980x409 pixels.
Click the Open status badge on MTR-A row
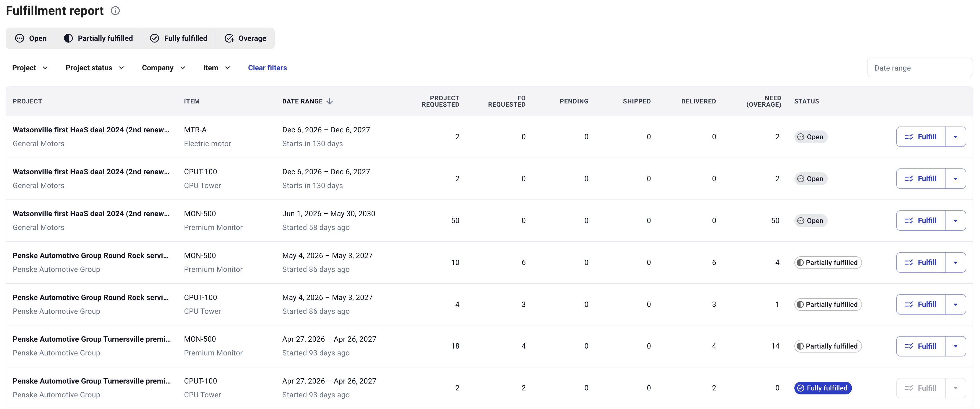(811, 137)
